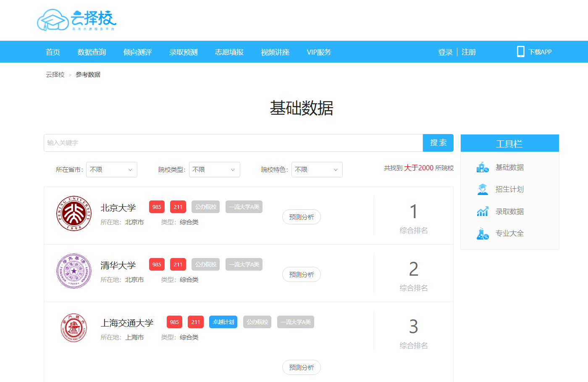Open the 志愿填报 menu item

click(229, 52)
